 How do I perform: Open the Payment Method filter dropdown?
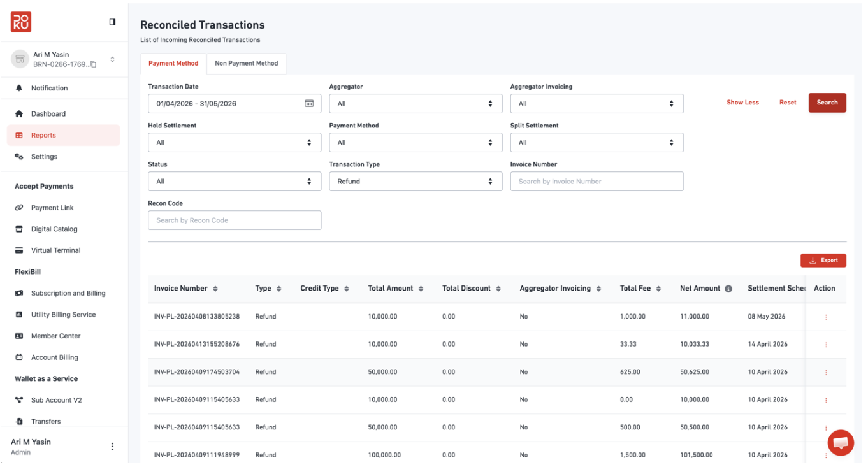click(416, 142)
